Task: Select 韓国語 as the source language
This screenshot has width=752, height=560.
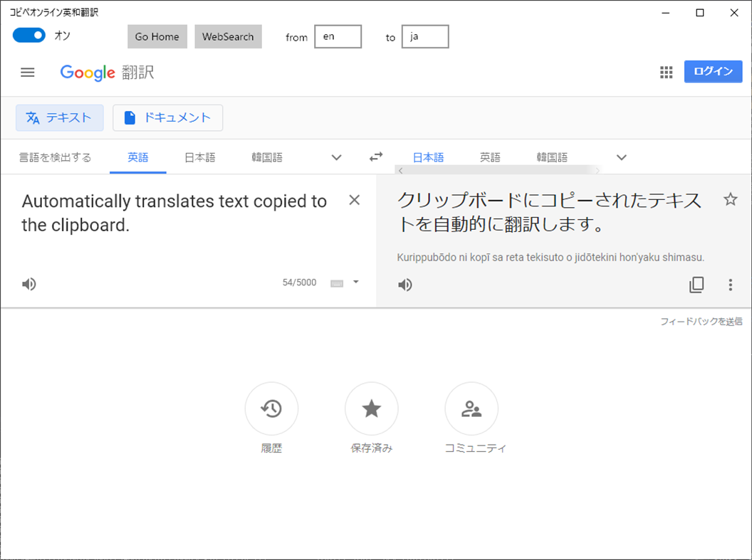Action: coord(267,157)
